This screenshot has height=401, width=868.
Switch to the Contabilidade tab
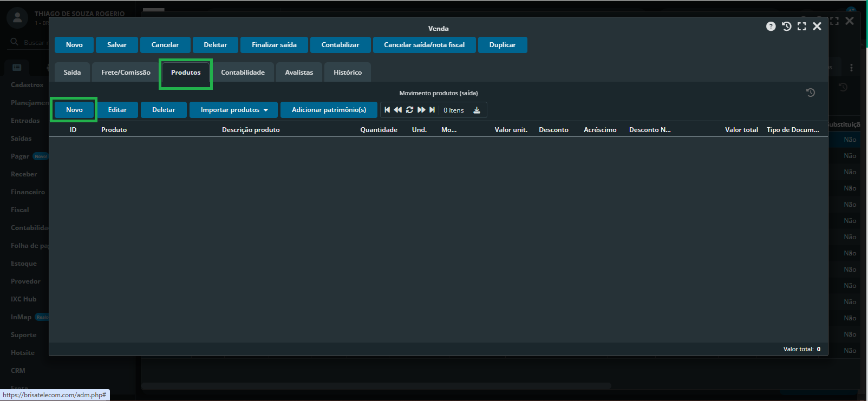click(243, 73)
